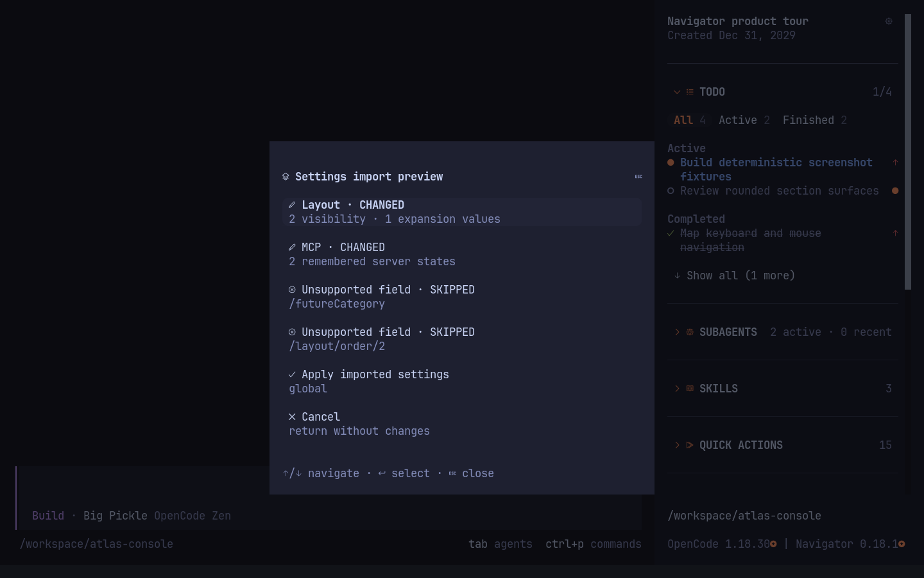Click the OpenCode 1.18.30 update indicator dot
924x578 pixels.
click(773, 544)
